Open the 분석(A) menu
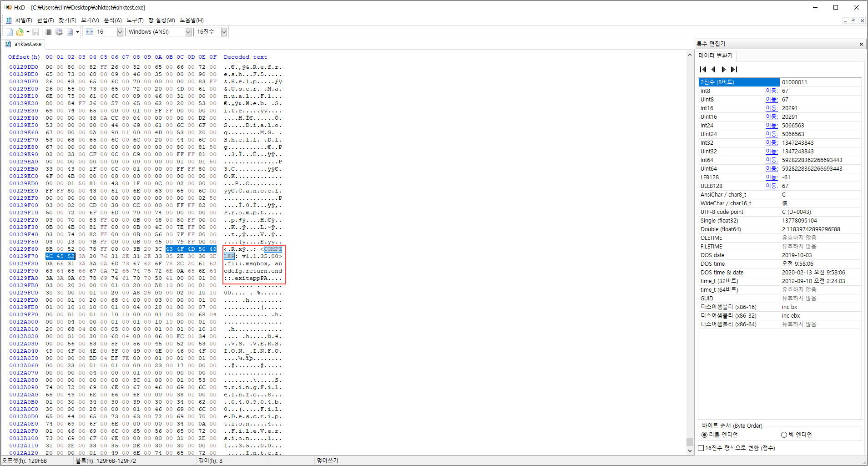 point(113,20)
